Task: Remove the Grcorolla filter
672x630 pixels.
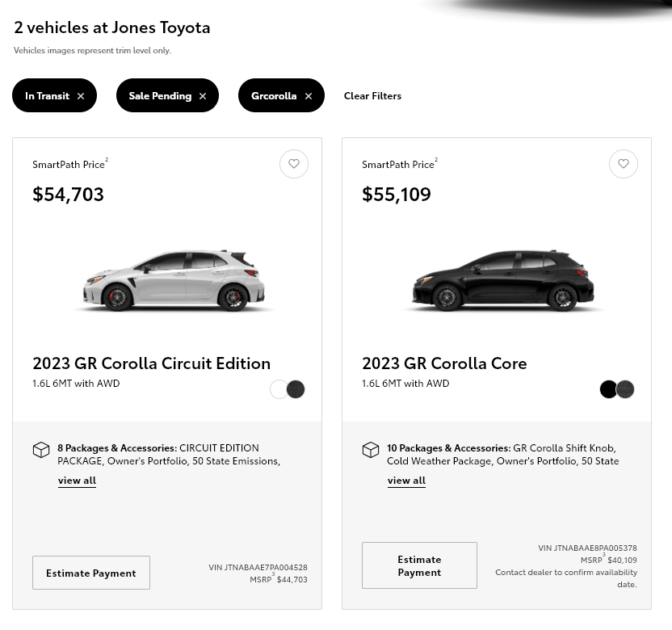Action: [x=308, y=95]
